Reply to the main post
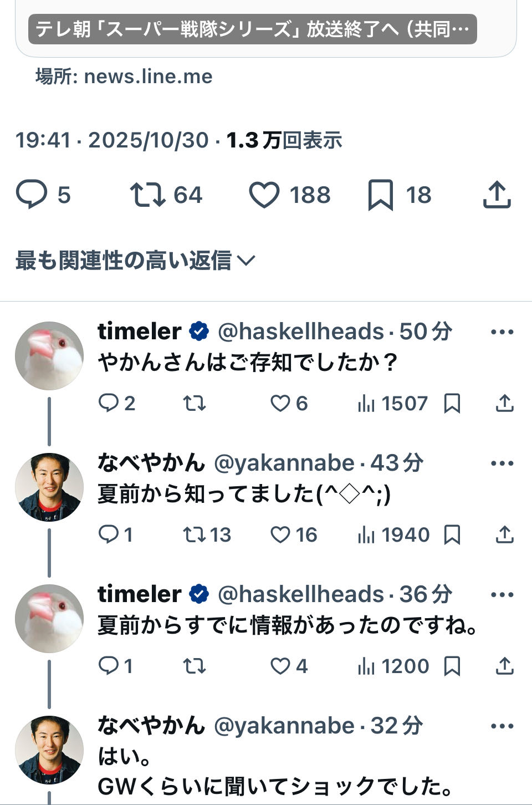The height and width of the screenshot is (805, 532). pos(32,195)
